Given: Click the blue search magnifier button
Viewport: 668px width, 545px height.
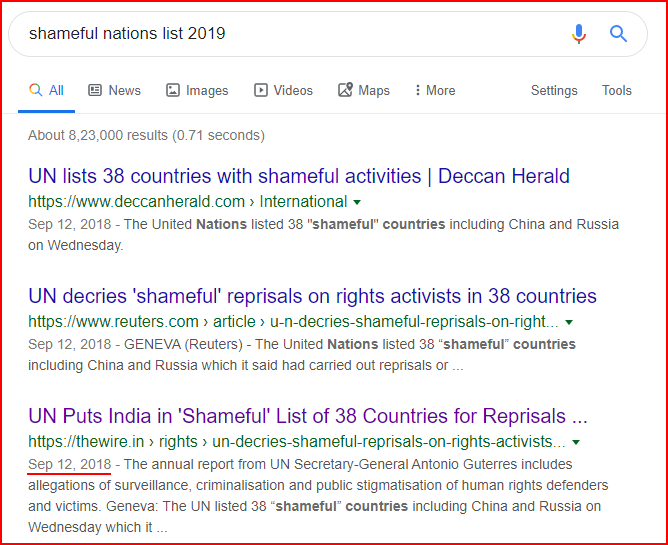Looking at the screenshot, I should coord(618,34).
